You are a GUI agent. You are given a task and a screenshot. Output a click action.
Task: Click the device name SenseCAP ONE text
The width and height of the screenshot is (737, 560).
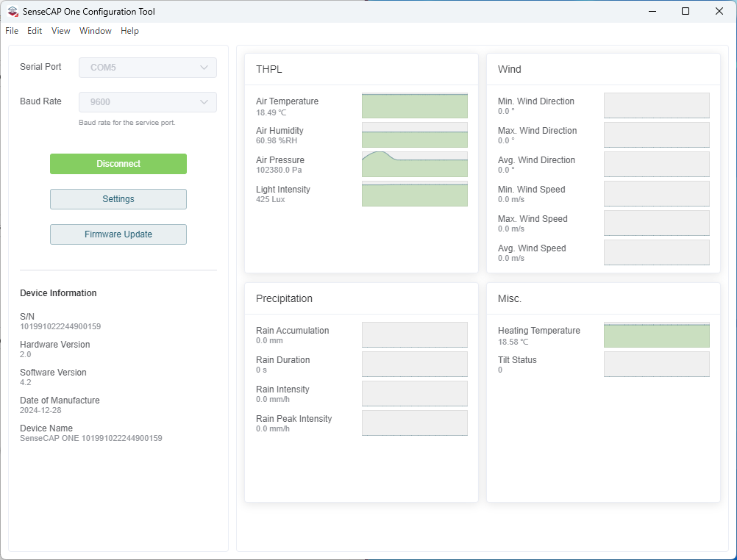pos(90,438)
